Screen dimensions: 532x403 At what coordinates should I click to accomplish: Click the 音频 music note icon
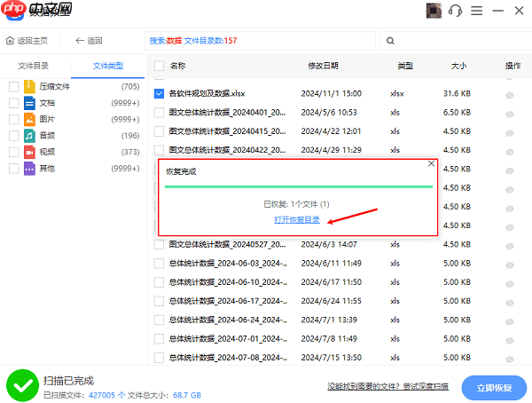click(x=29, y=136)
